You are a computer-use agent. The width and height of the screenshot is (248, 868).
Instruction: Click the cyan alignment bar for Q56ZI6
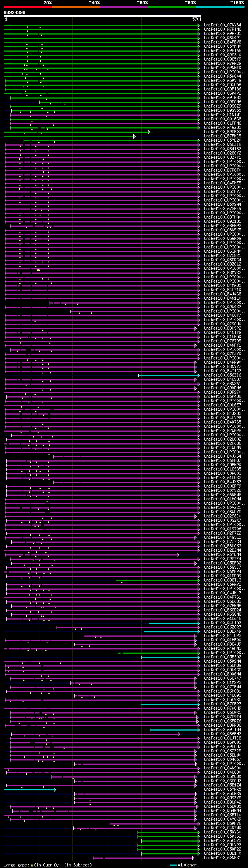point(169,375)
